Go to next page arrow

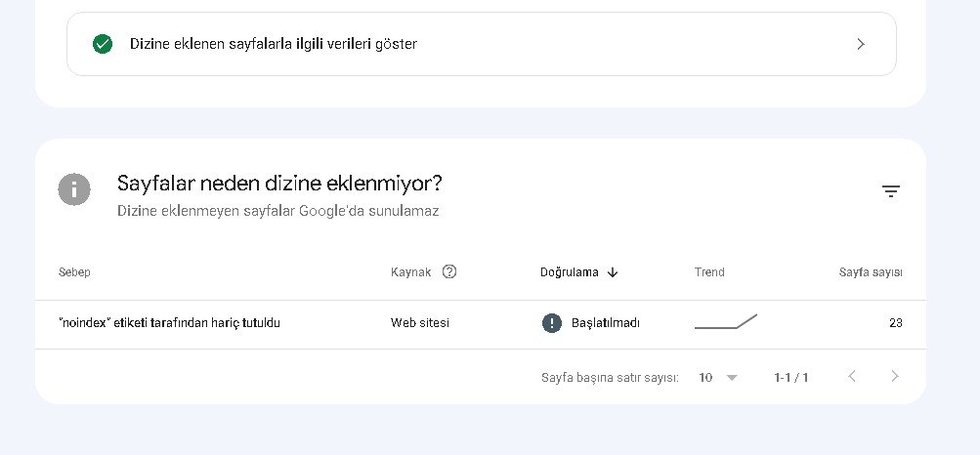[x=895, y=376]
